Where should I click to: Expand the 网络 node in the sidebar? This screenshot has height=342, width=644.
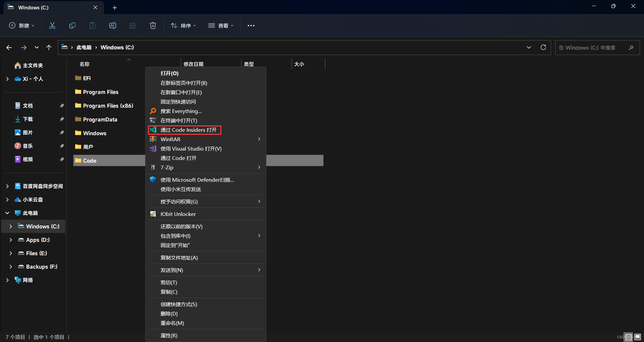click(8, 280)
